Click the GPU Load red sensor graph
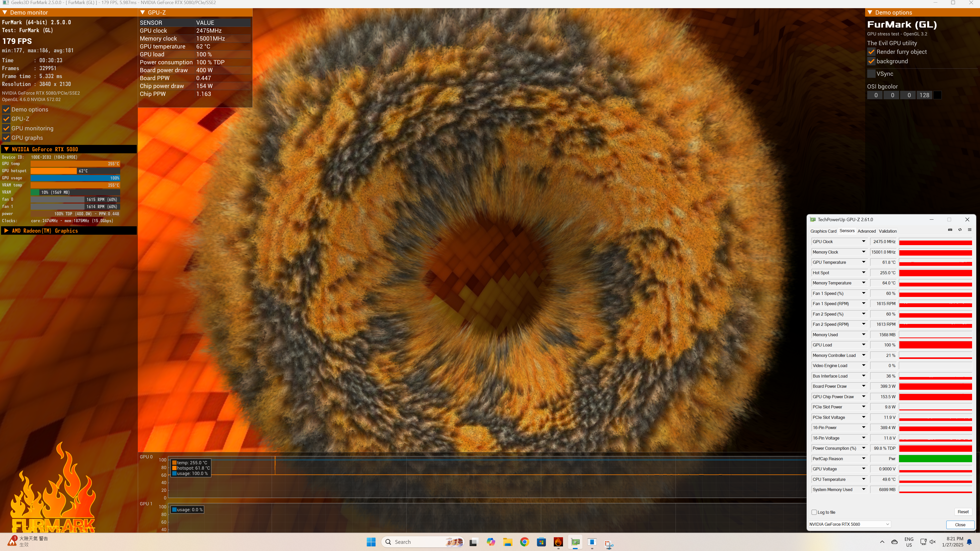Screen dimensions: 980x551 [936, 345]
